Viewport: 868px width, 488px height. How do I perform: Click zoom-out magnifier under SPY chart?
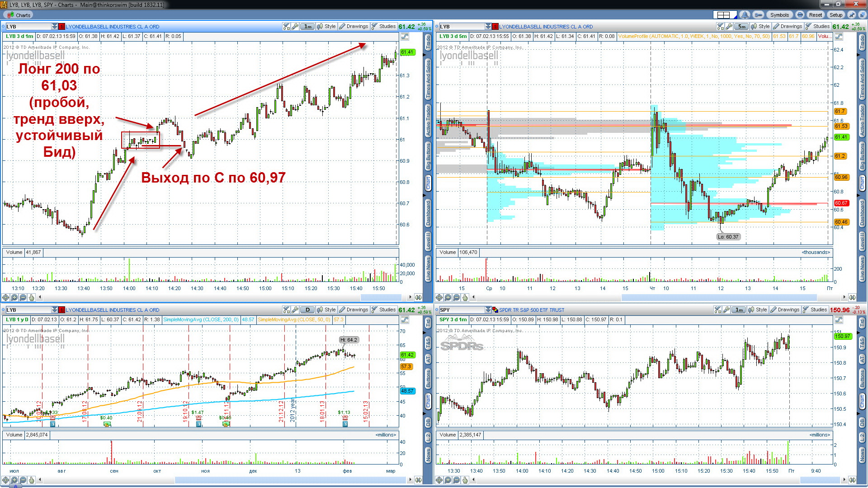tap(457, 480)
